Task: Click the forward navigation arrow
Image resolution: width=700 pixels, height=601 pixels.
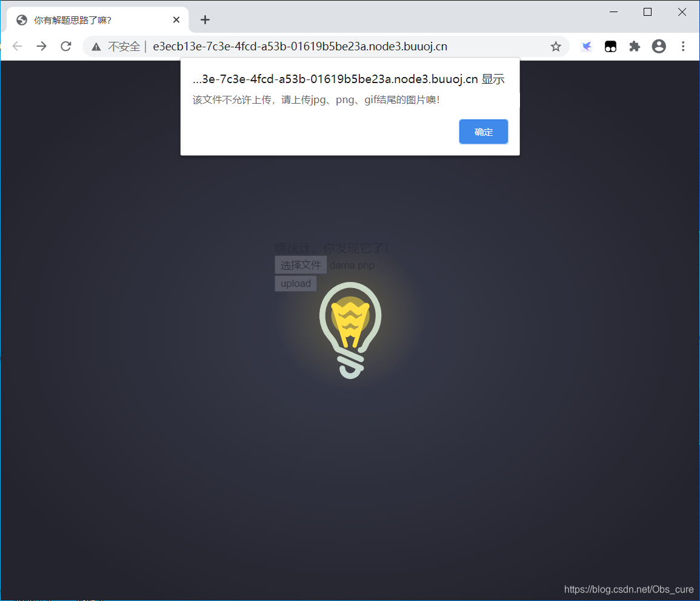Action: tap(41, 47)
